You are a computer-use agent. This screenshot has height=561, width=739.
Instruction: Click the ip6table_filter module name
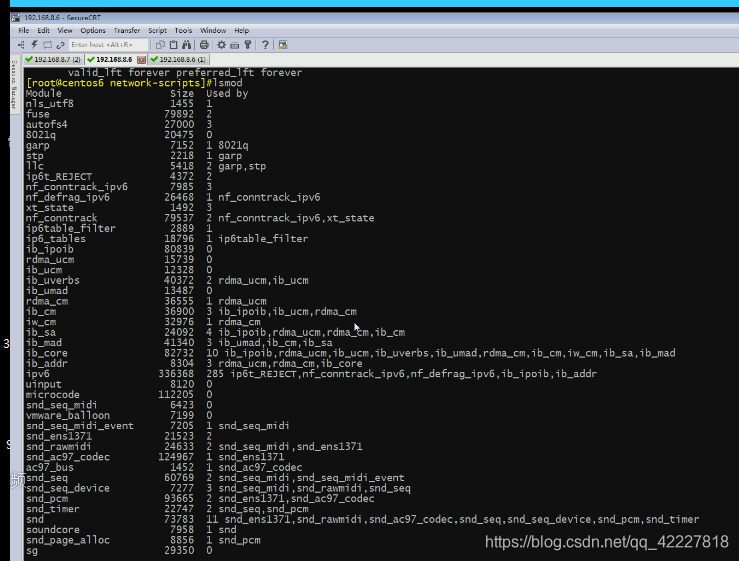tap(71, 229)
